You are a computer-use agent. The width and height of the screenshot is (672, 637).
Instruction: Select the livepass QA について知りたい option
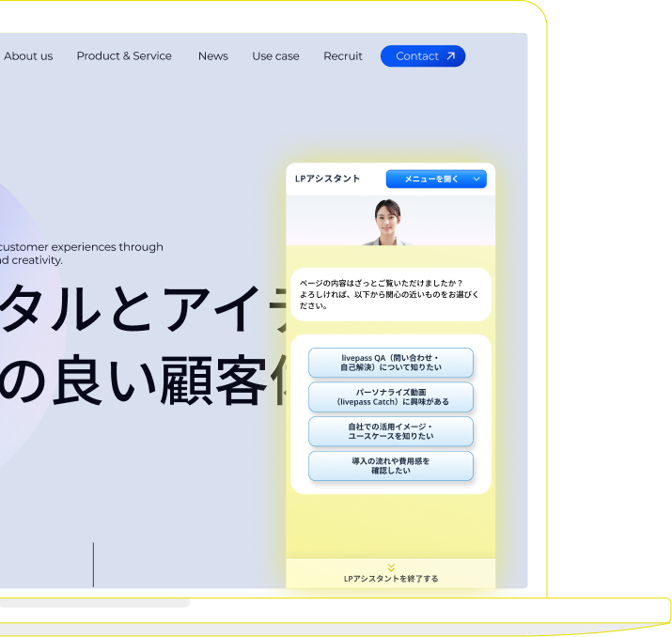coord(390,363)
